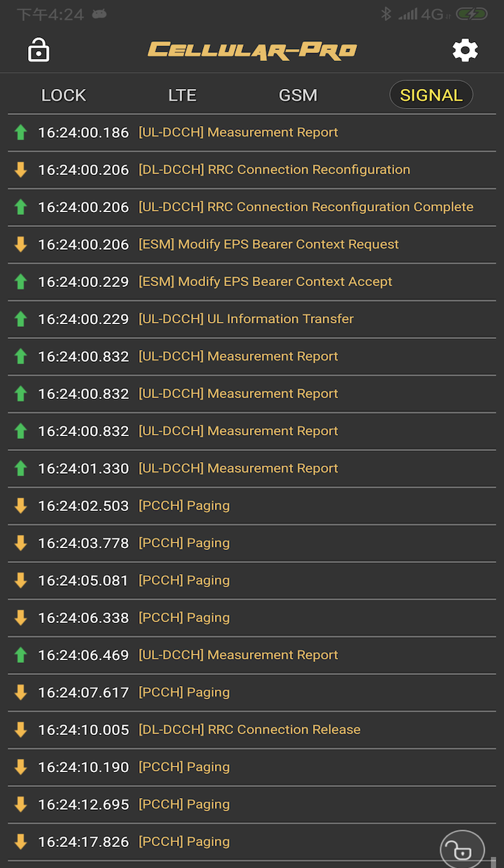Image resolution: width=504 pixels, height=868 pixels.
Task: Open the Paging entry at 16:24:02.503
Action: tap(252, 506)
